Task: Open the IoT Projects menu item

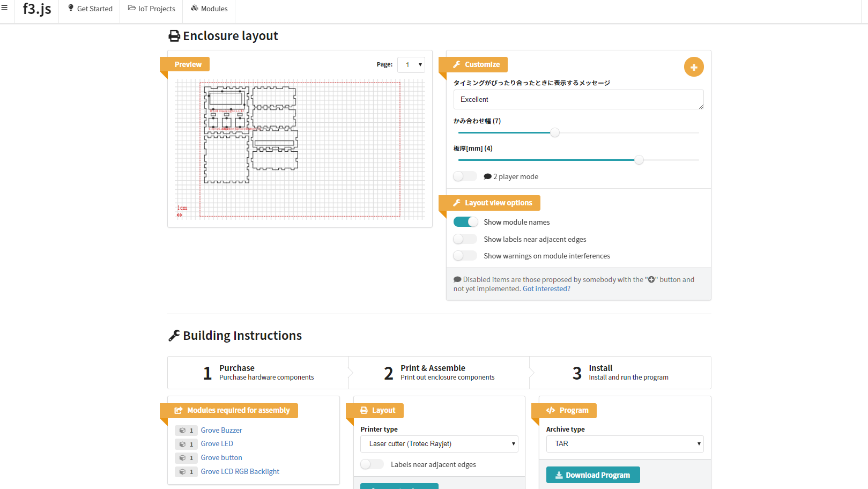Action: [152, 9]
